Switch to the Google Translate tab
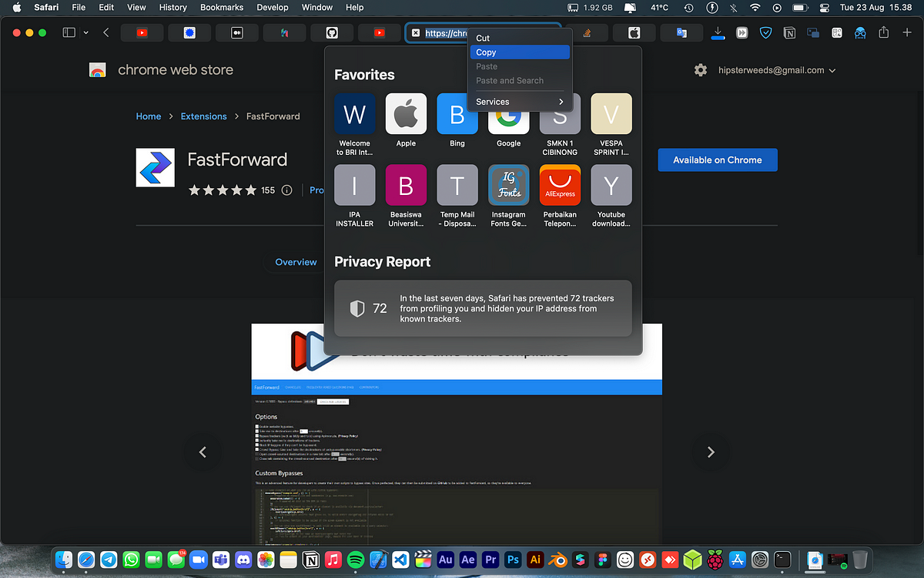The height and width of the screenshot is (578, 924). tap(681, 32)
